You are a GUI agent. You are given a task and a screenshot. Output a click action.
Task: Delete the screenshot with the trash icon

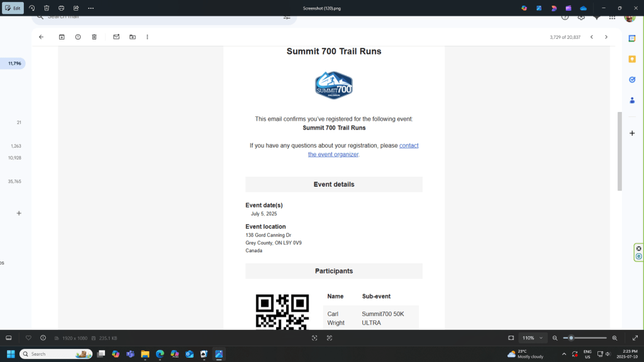(47, 8)
